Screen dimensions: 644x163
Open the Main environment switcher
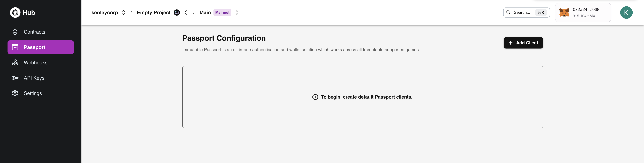click(237, 13)
